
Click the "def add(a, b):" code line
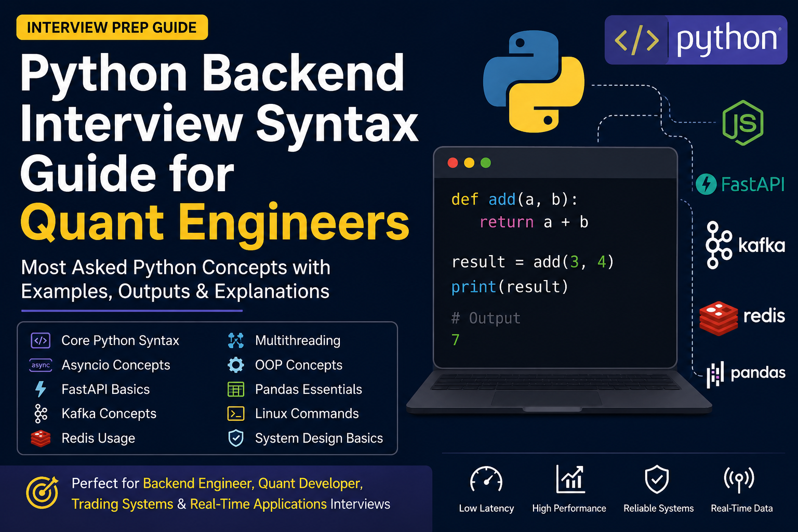tap(514, 199)
